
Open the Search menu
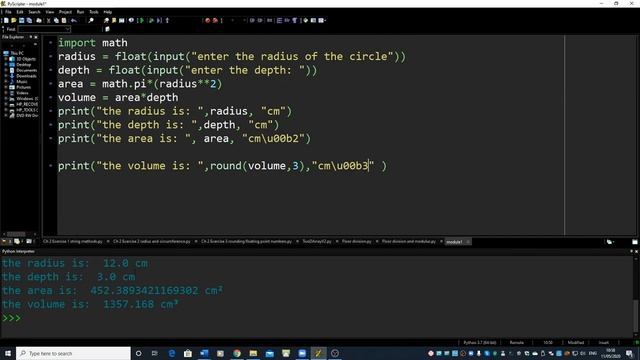click(34, 12)
